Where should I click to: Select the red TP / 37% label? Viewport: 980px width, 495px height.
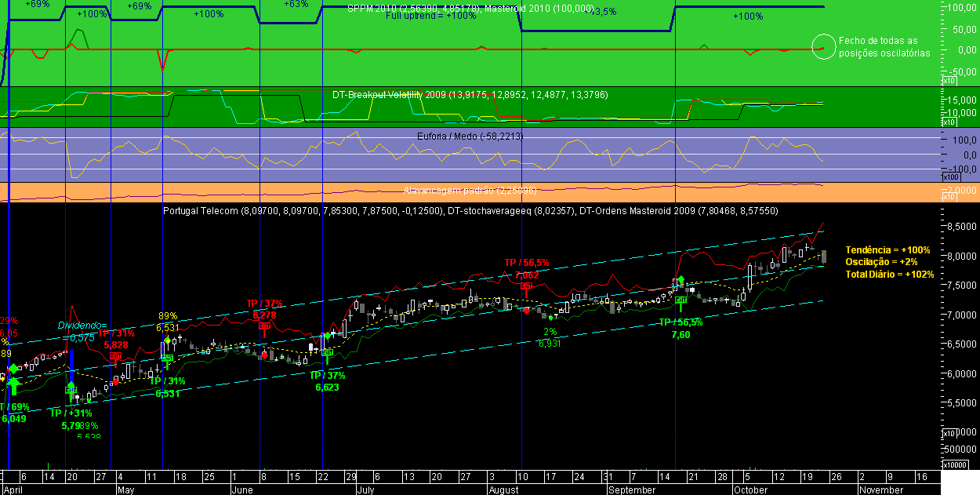(x=264, y=304)
